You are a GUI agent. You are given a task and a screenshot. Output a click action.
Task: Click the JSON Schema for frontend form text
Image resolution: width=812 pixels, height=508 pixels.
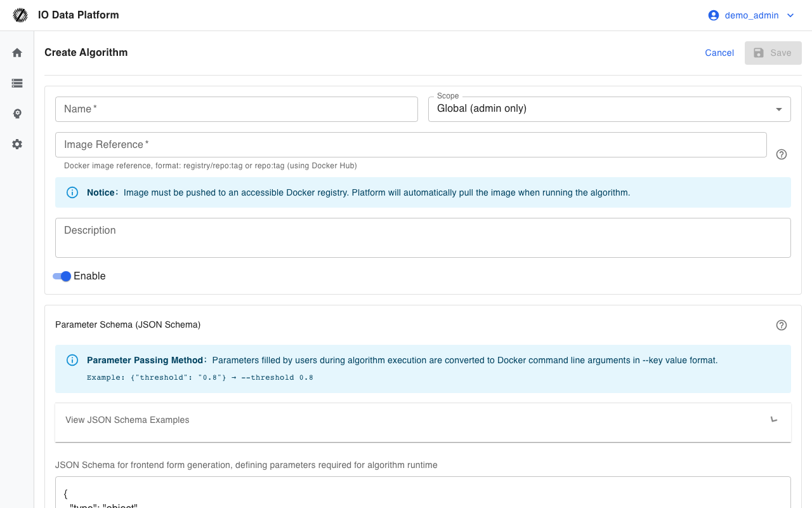(246, 465)
